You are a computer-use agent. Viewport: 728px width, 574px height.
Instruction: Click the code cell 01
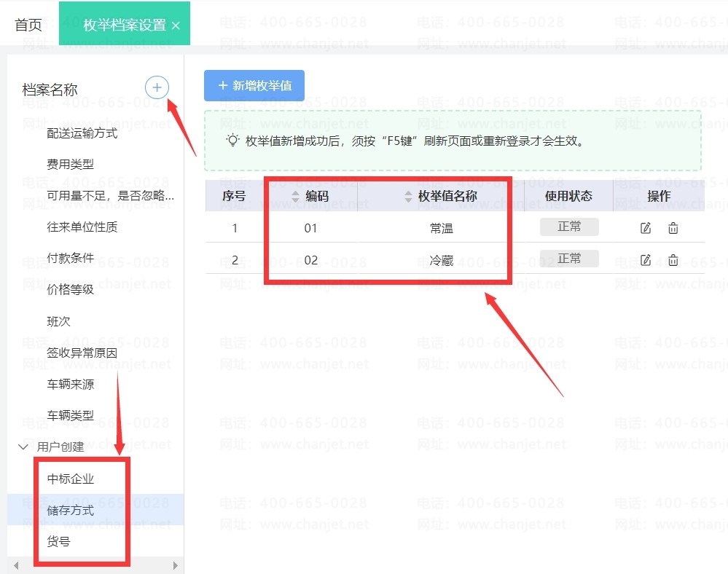tap(310, 228)
